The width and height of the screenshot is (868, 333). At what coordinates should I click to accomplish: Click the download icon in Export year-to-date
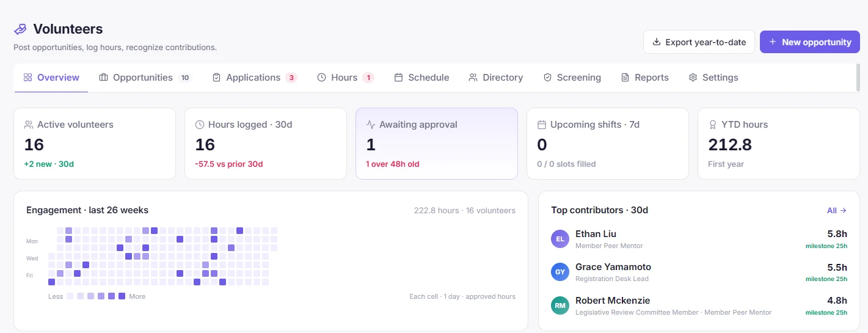657,42
